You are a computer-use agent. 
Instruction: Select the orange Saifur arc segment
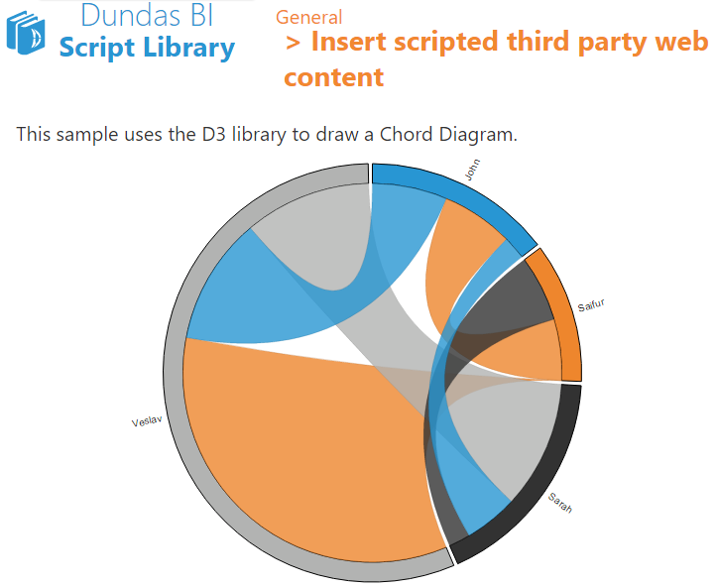(560, 315)
